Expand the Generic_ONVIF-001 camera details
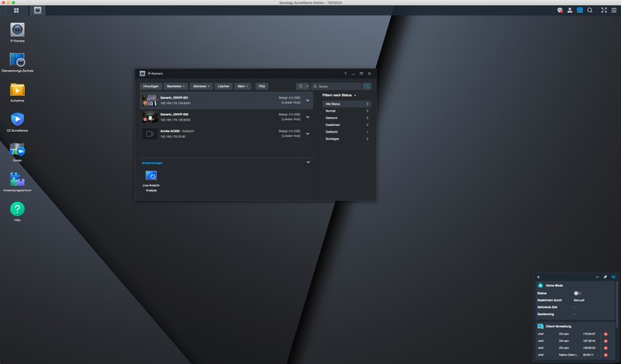 click(x=307, y=100)
